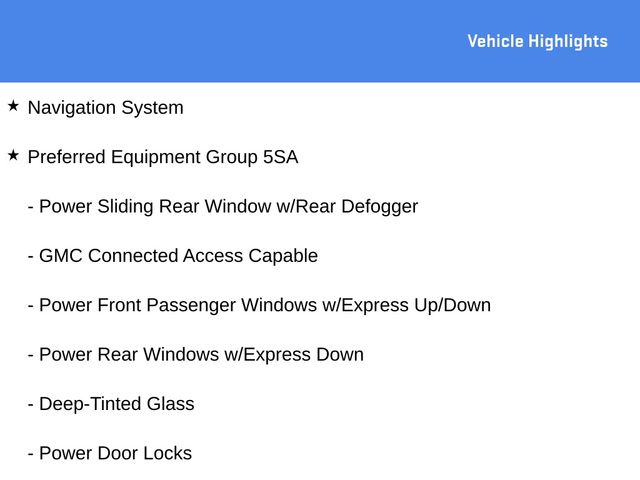The image size is (640, 480).
Task: Select the Navigation System highlight text
Action: [x=106, y=108]
